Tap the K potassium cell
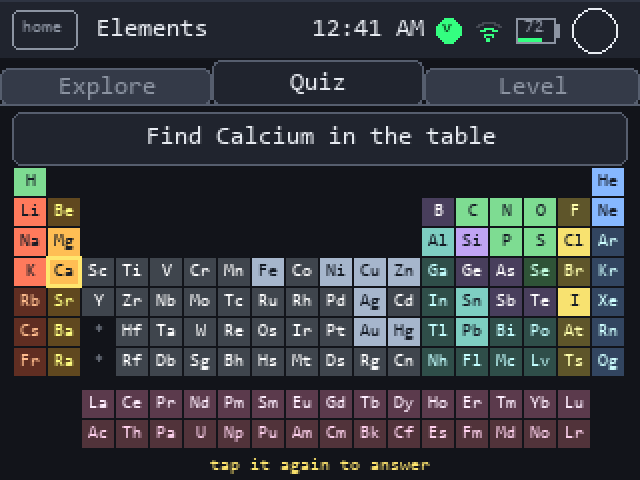 coord(30,272)
